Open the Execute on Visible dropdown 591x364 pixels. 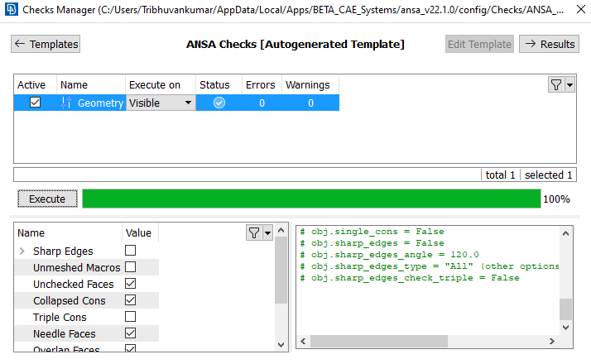(x=161, y=103)
